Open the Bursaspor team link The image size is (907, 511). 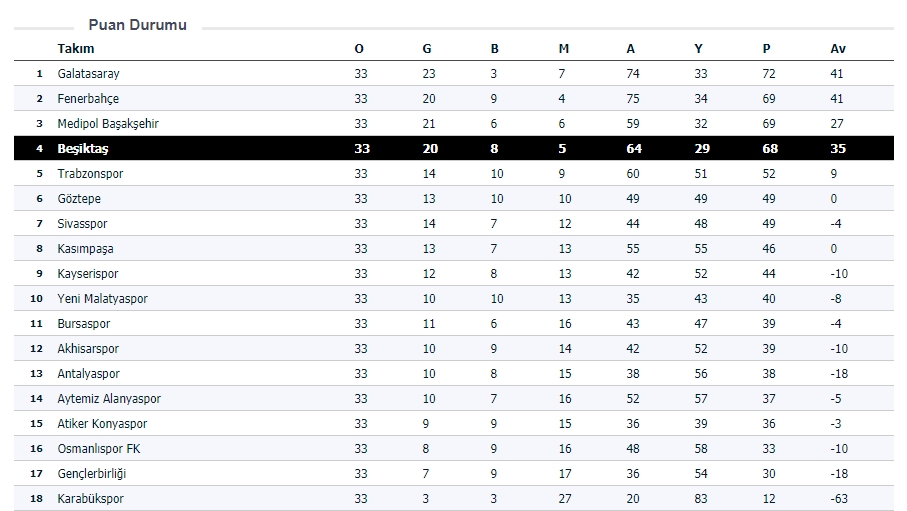(x=84, y=323)
